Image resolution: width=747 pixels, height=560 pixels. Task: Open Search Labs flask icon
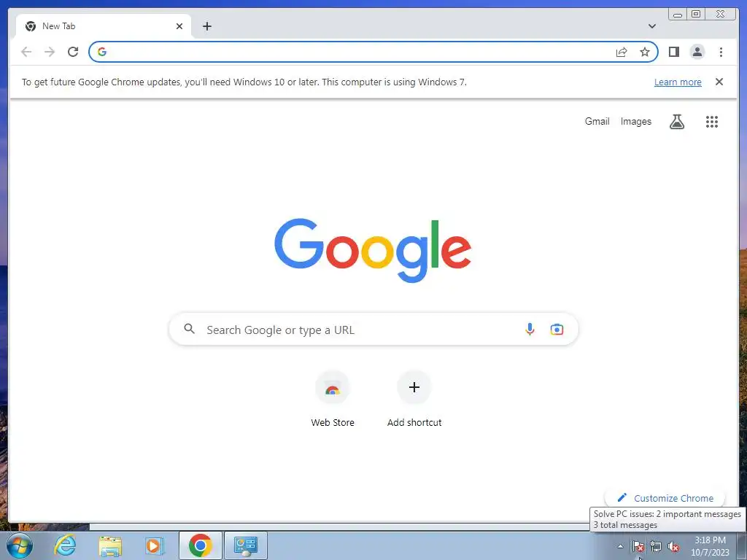[x=676, y=122]
